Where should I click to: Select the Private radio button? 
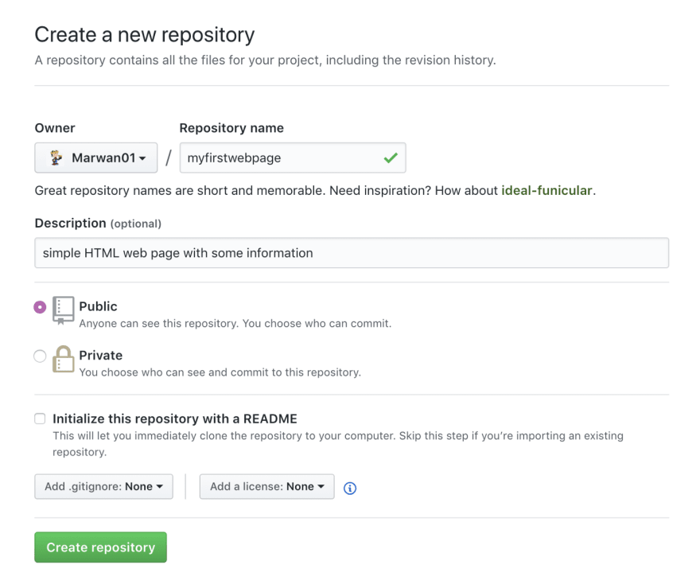40,356
